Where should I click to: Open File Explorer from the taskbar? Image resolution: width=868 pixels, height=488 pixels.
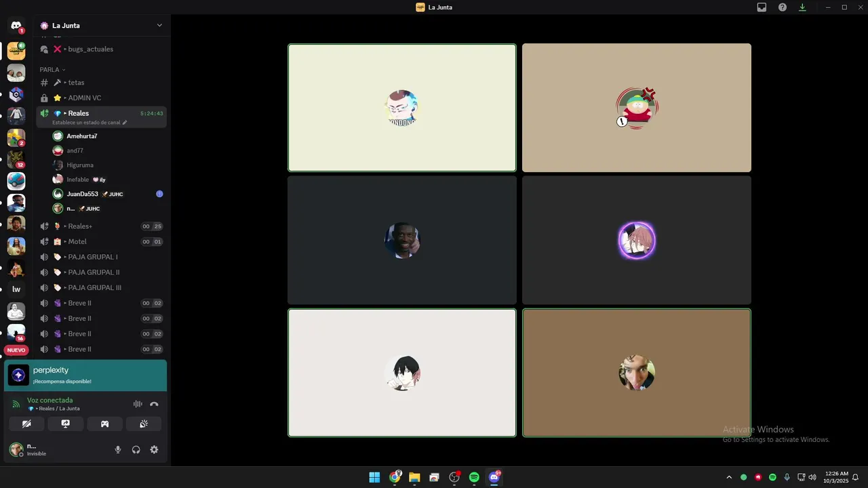pyautogui.click(x=414, y=477)
